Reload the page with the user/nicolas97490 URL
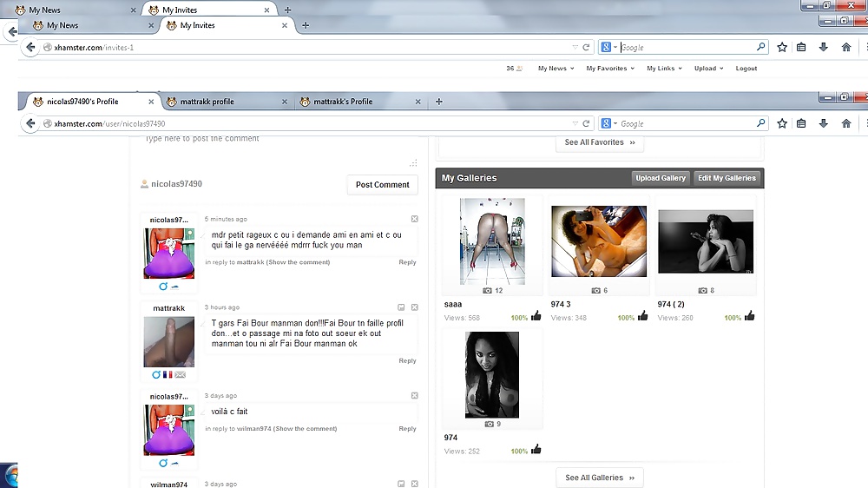The width and height of the screenshot is (868, 488). click(x=587, y=124)
